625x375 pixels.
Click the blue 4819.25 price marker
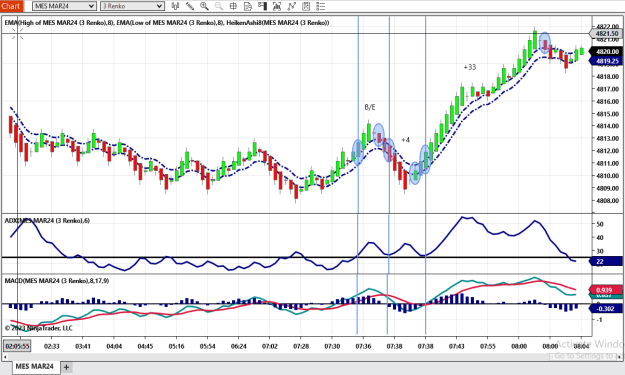click(x=607, y=61)
